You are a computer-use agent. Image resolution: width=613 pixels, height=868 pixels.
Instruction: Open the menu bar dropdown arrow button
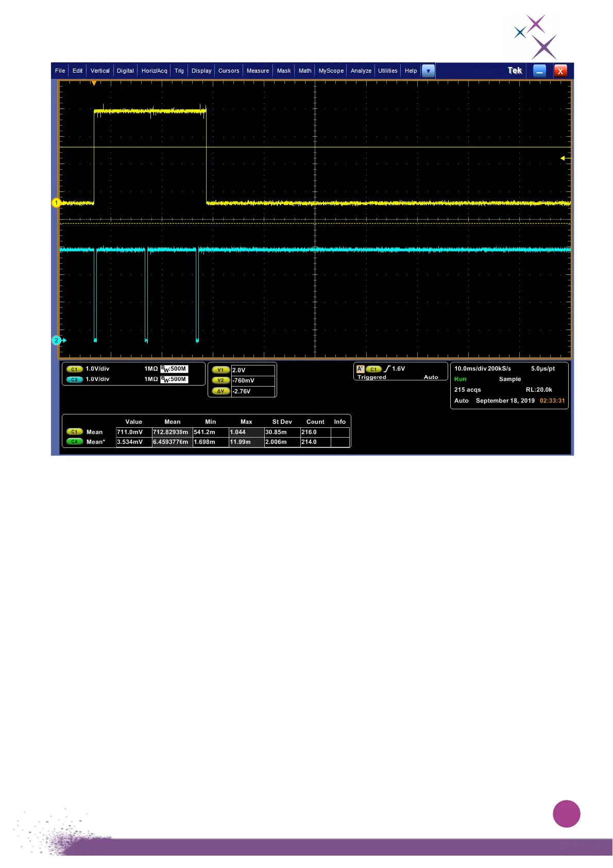click(428, 71)
